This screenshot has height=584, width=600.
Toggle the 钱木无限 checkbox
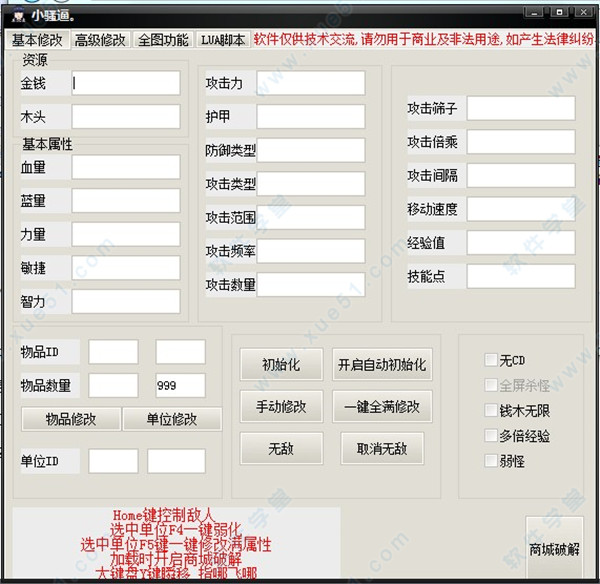490,410
